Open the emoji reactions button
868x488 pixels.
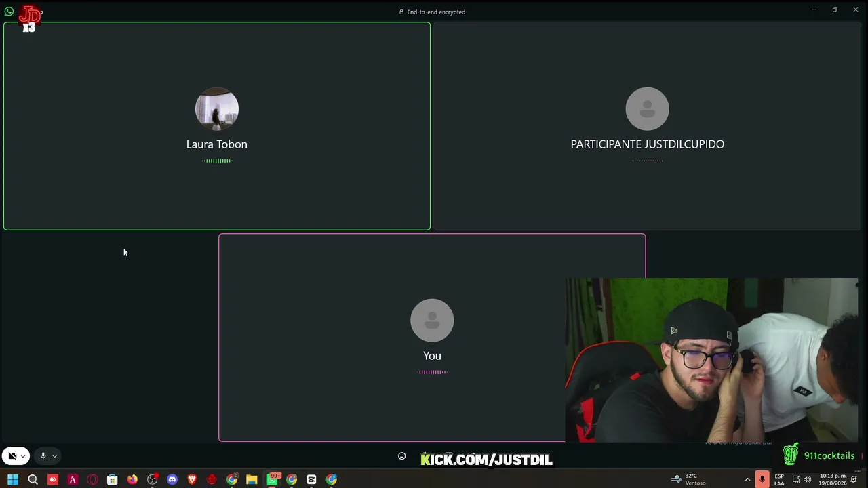click(401, 456)
